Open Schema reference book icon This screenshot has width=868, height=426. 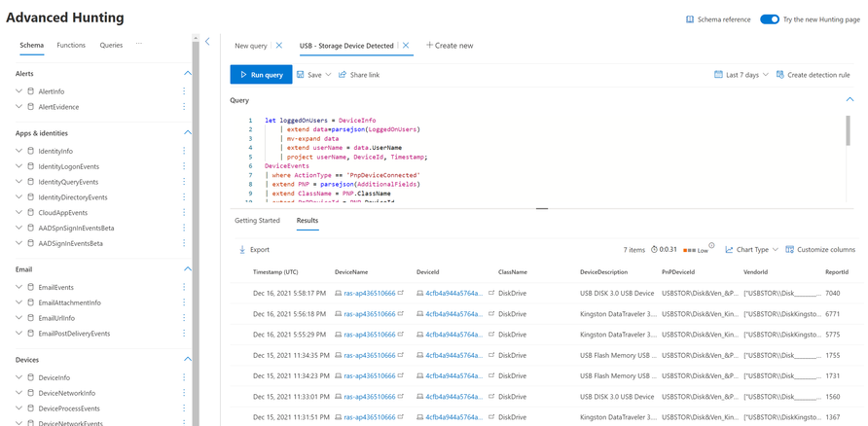pyautogui.click(x=690, y=19)
